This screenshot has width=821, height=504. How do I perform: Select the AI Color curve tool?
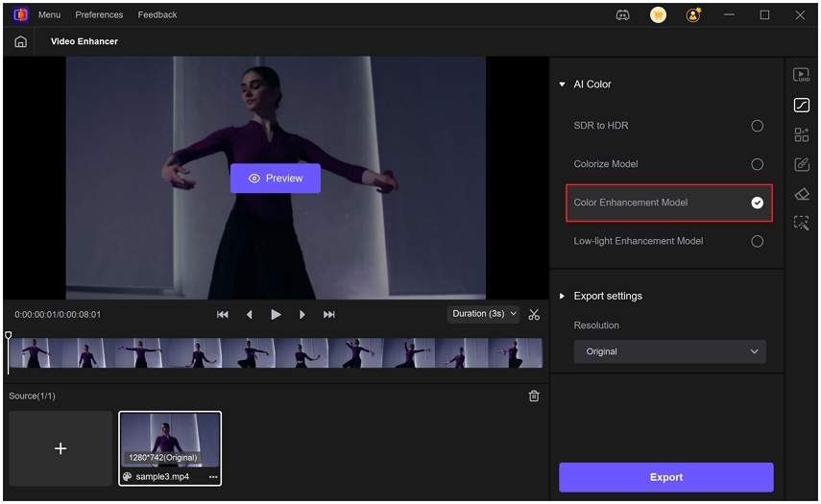pyautogui.click(x=801, y=106)
